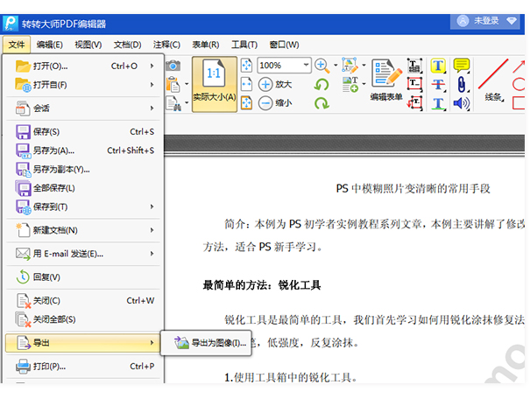Click the fit width page icon
Screen dimensions: 530x420
tap(246, 84)
